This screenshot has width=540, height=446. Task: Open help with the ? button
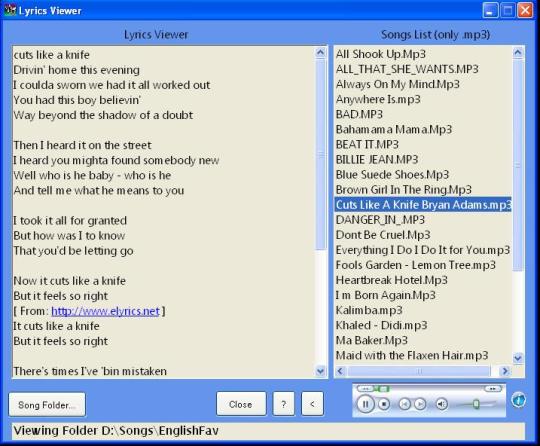coord(283,404)
